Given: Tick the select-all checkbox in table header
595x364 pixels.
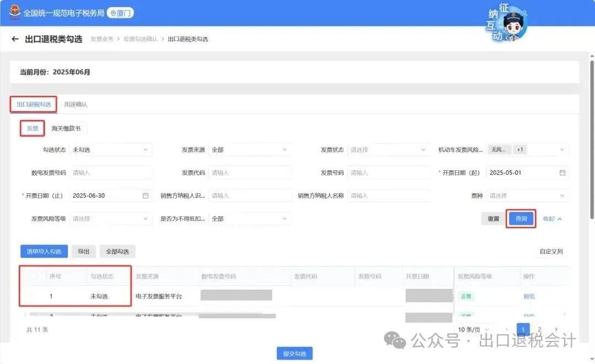Looking at the screenshot, I should tap(33, 276).
